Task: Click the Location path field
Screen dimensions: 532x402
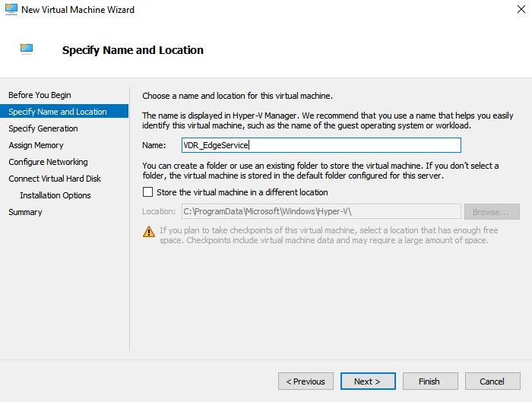Action: 321,211
